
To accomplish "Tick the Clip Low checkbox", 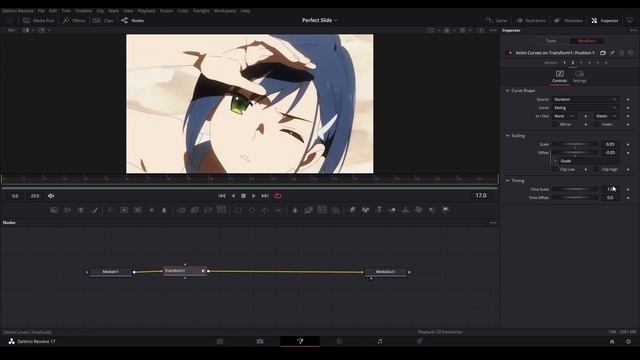I will point(554,169).
